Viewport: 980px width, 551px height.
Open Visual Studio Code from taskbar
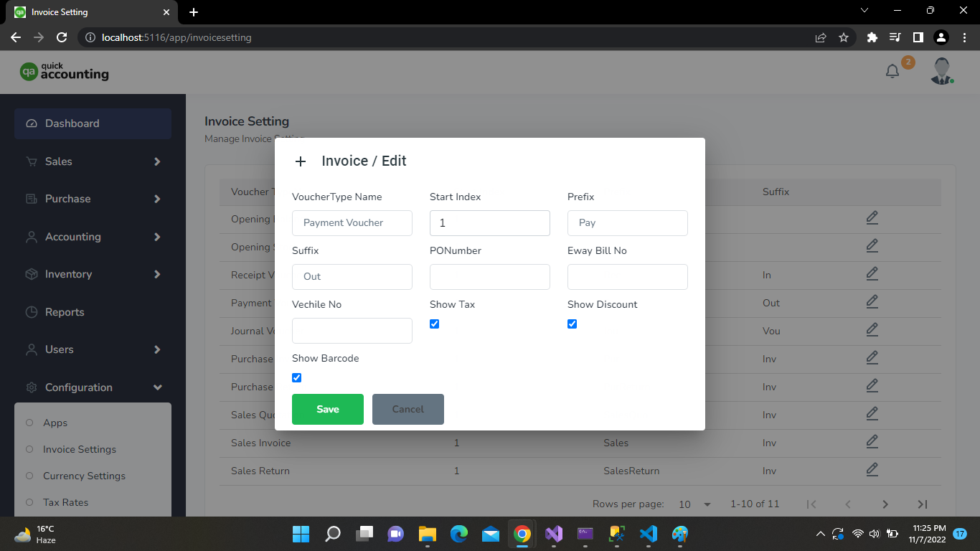(x=648, y=534)
